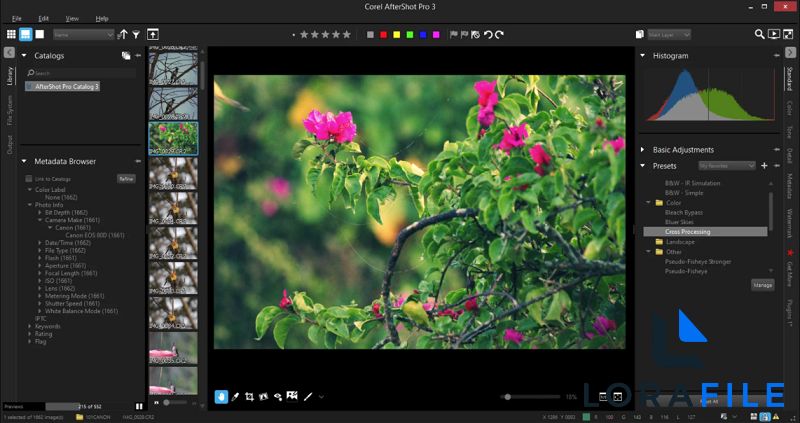Choose the red-eye removal tool
This screenshot has width=800, height=423.
click(x=278, y=396)
